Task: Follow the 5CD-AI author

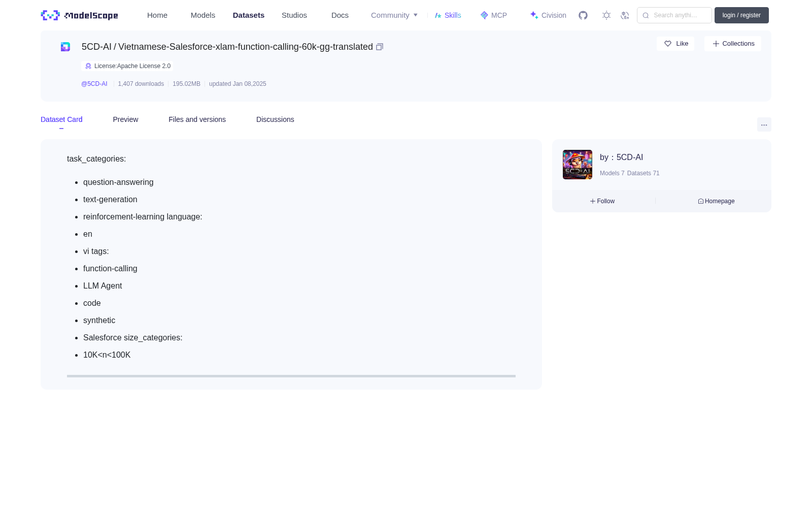Action: point(602,201)
